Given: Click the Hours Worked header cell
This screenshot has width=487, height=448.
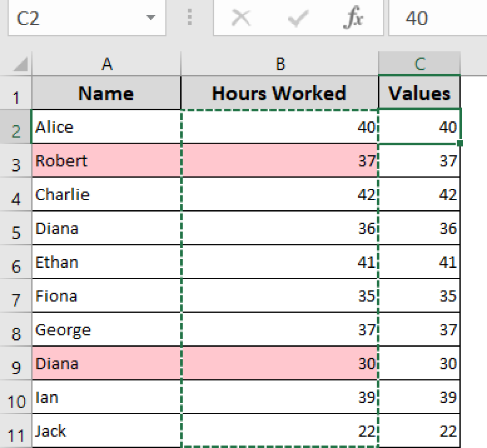Looking at the screenshot, I should pyautogui.click(x=280, y=93).
